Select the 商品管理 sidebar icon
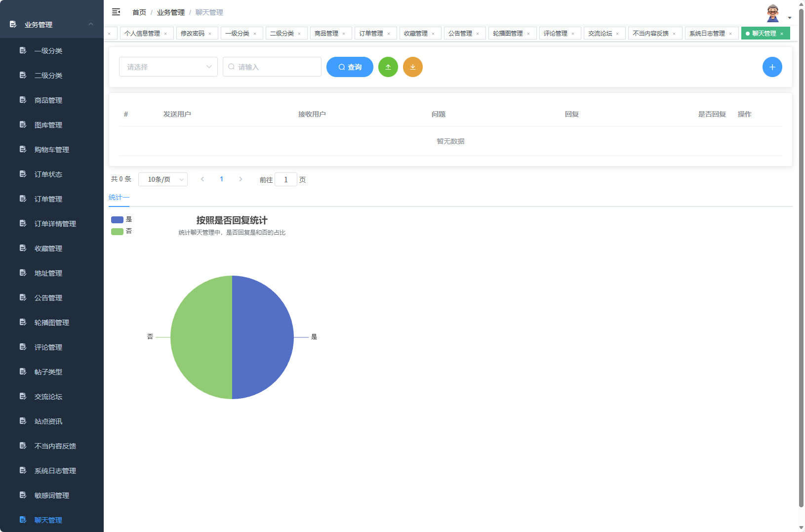 23,100
